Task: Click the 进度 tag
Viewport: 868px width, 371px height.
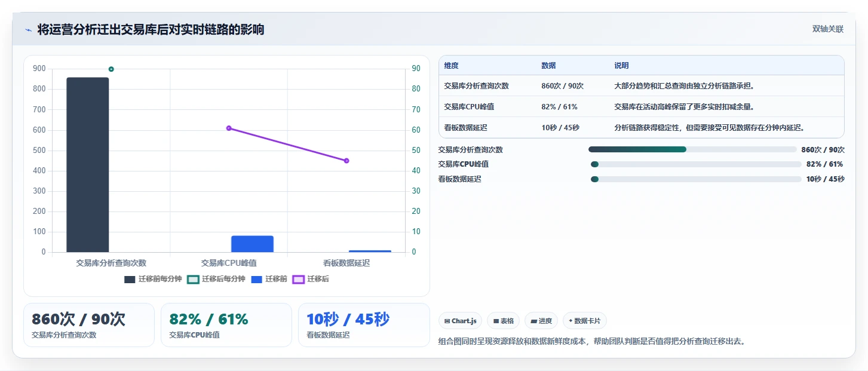Action: [x=541, y=321]
